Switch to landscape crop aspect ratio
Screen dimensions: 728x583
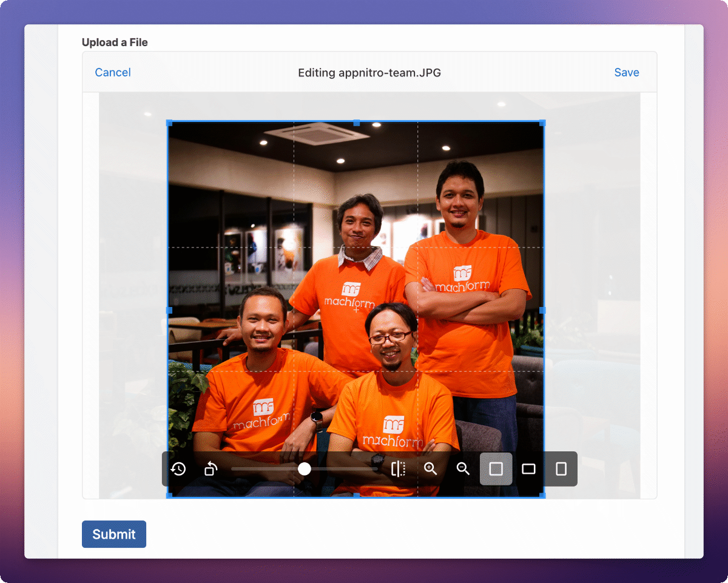pos(528,469)
